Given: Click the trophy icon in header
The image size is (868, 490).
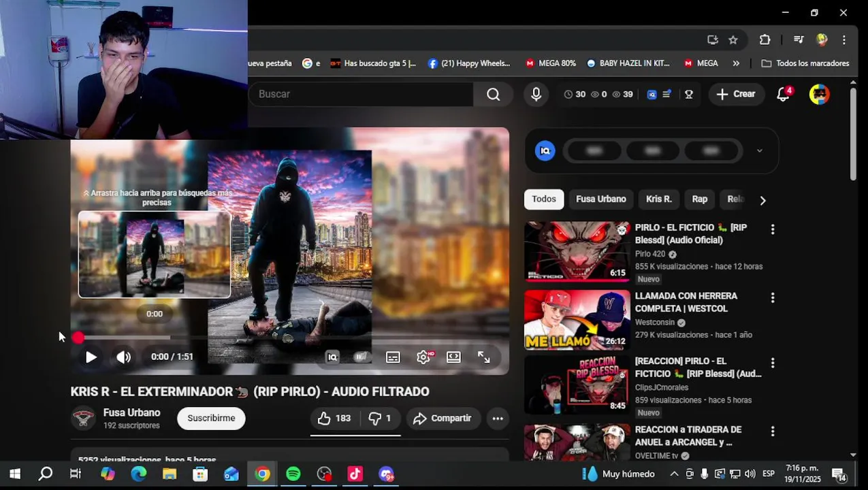Looking at the screenshot, I should coord(689,95).
